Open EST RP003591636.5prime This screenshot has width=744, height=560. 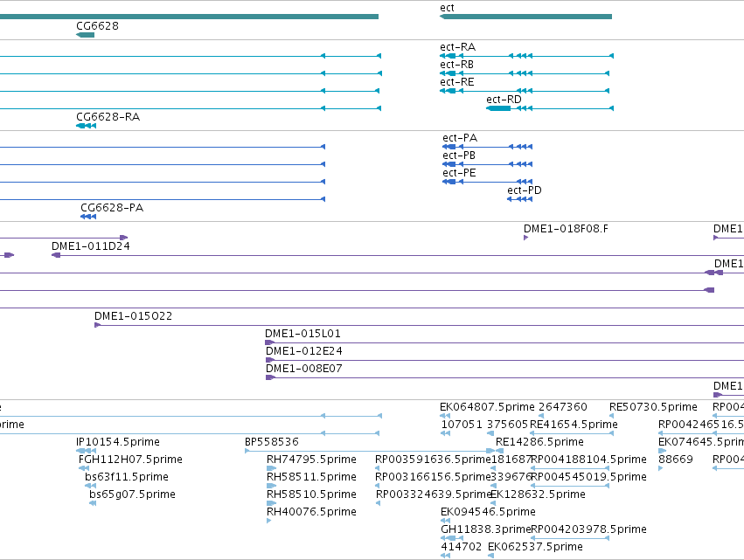click(433, 460)
